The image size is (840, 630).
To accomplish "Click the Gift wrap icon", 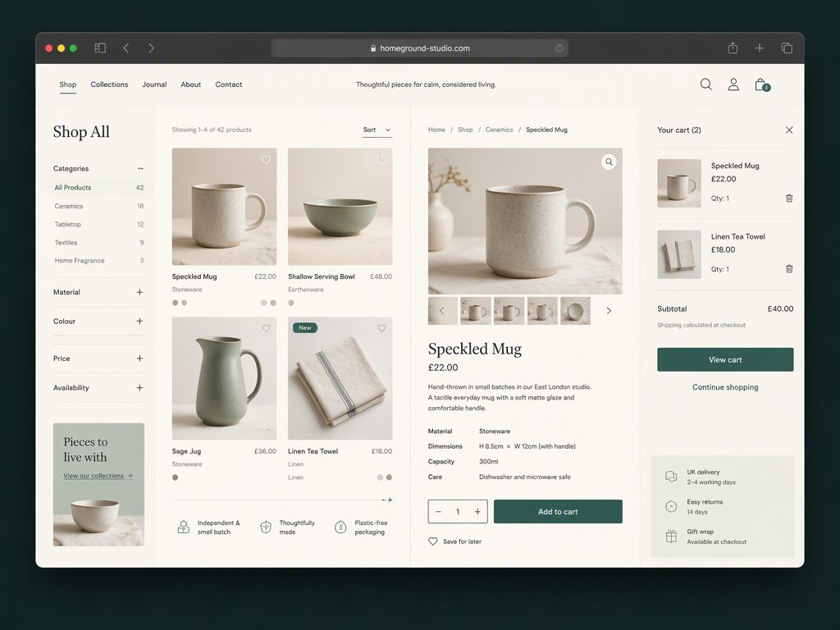I will (671, 536).
